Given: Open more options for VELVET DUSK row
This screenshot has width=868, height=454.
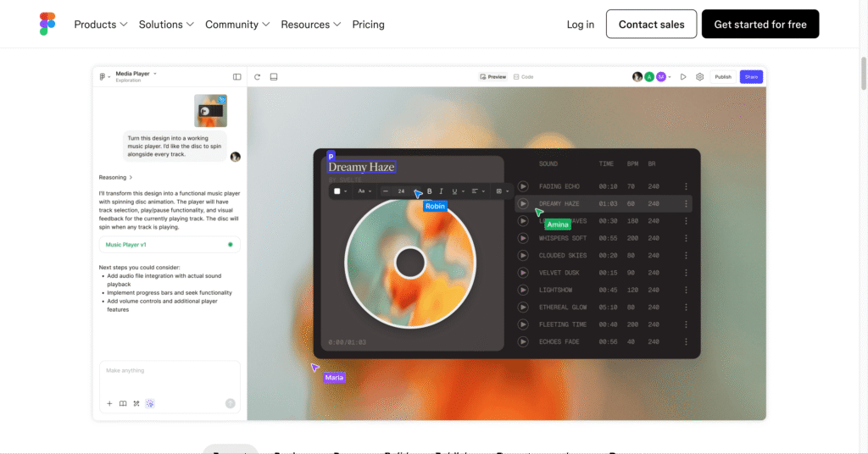Looking at the screenshot, I should (686, 273).
